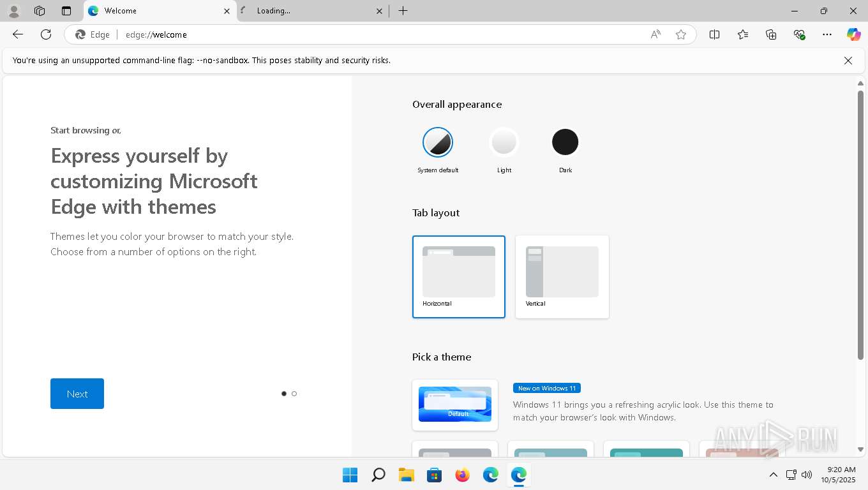The width and height of the screenshot is (868, 490).
Task: Close the Loading tab
Action: pos(379,11)
